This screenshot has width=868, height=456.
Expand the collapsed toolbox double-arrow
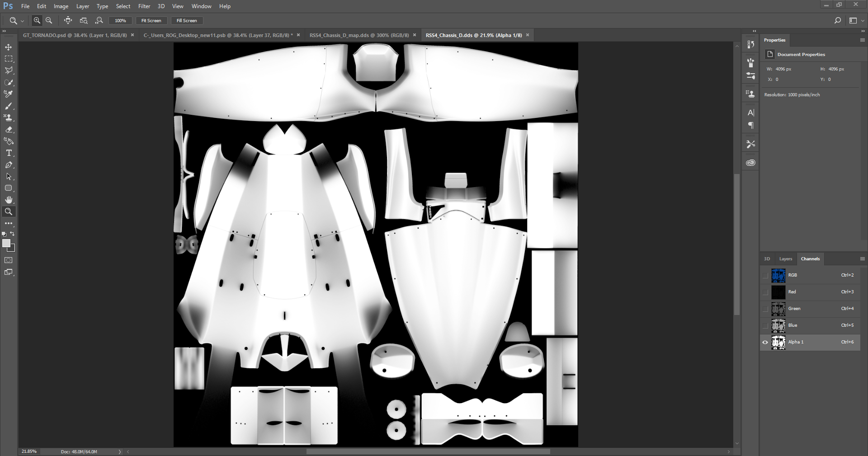(4, 31)
